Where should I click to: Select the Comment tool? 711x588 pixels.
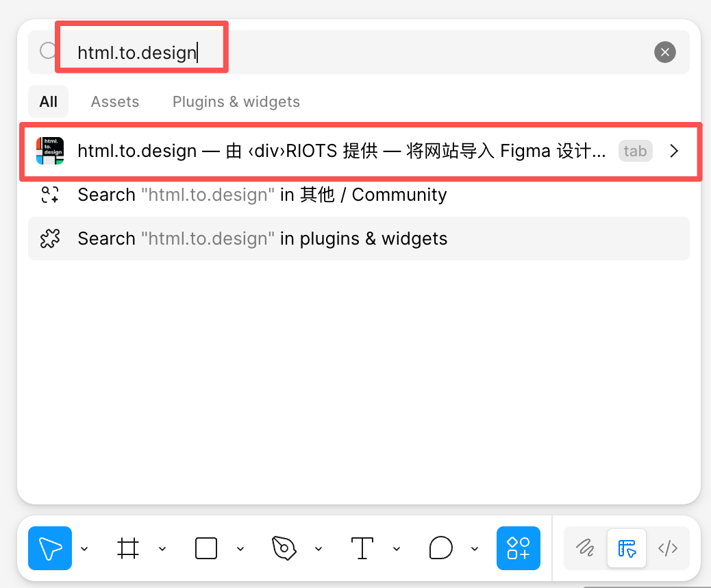pyautogui.click(x=440, y=548)
